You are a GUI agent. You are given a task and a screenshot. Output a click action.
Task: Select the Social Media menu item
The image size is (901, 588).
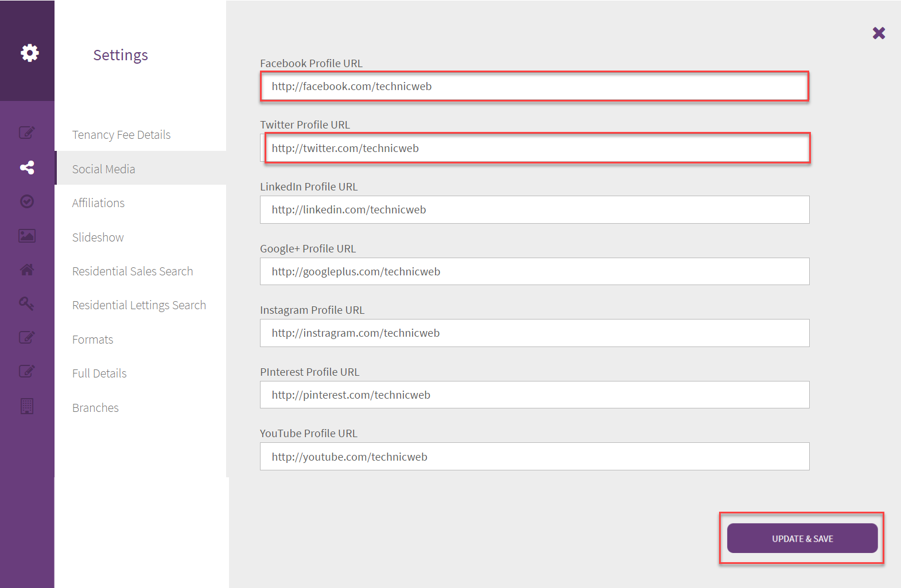click(141, 168)
